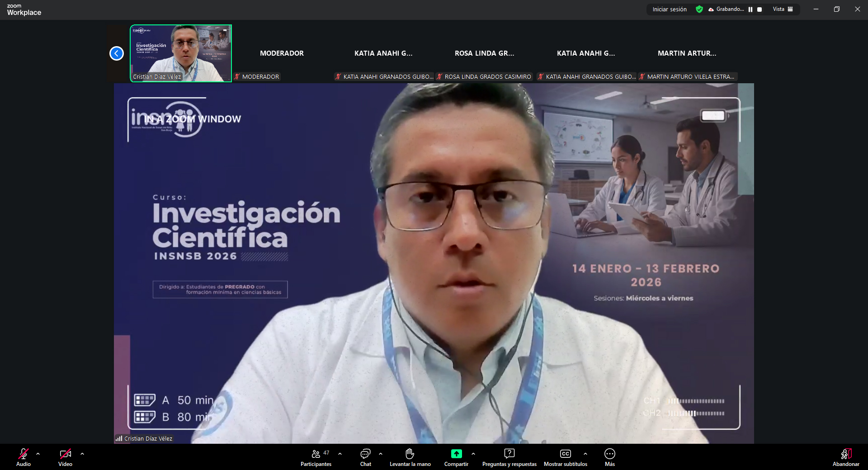The height and width of the screenshot is (470, 868).
Task: Open the Vista menu
Action: (x=783, y=9)
